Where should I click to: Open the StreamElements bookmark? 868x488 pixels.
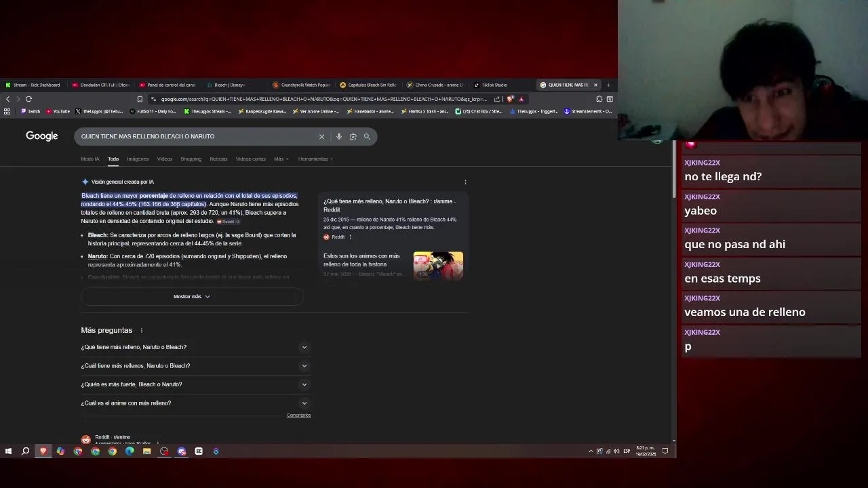[x=588, y=111]
